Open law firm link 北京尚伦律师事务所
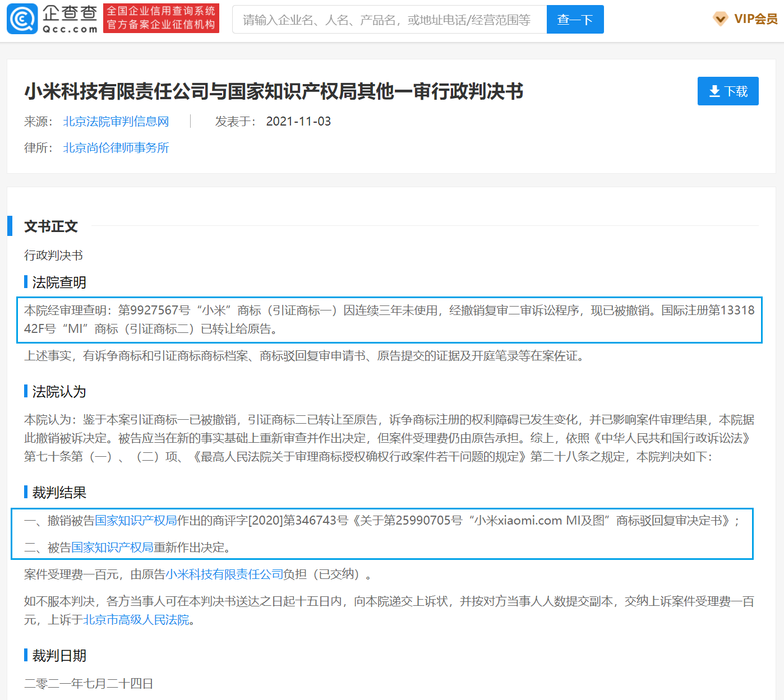The width and height of the screenshot is (784, 700). [116, 148]
